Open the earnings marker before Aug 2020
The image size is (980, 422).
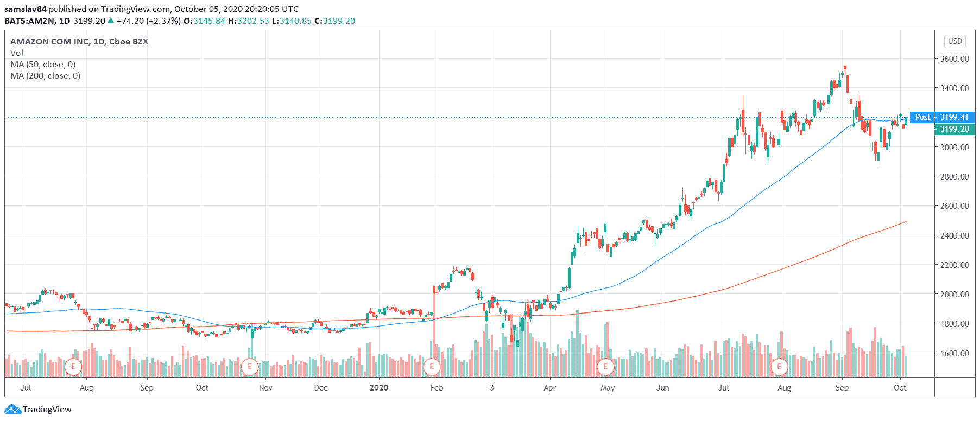(x=779, y=367)
